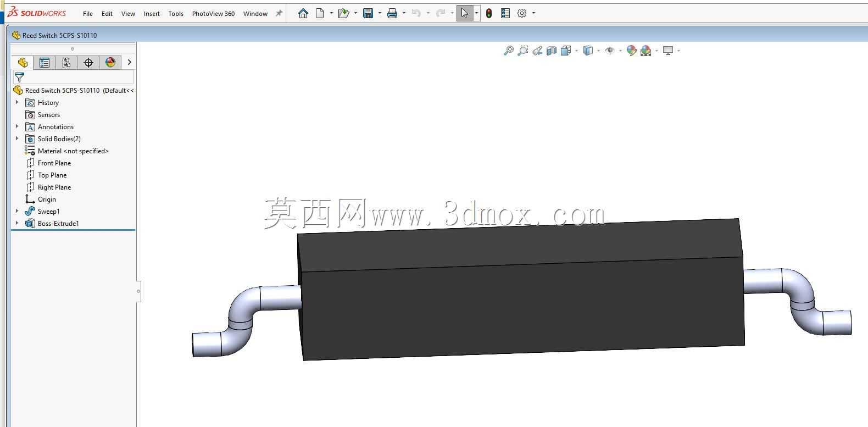The width and height of the screenshot is (868, 427).
Task: Open the ConfigurationManager tab
Action: [x=66, y=63]
